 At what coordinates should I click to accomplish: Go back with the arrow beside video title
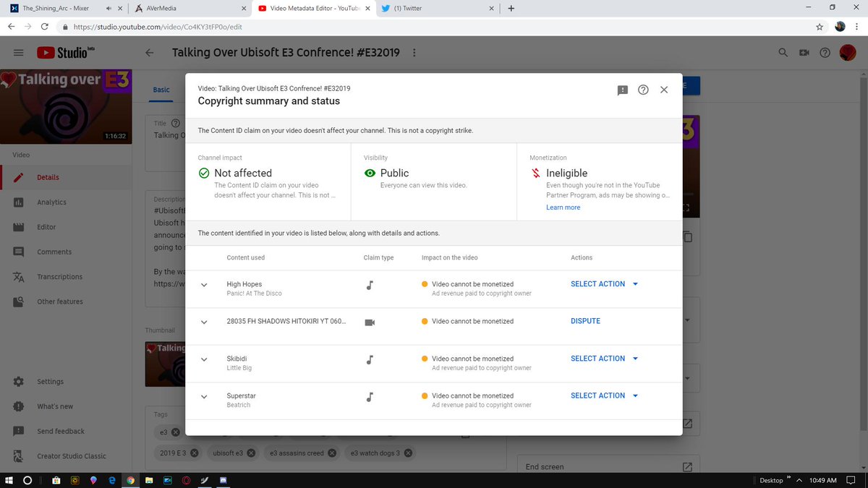150,53
